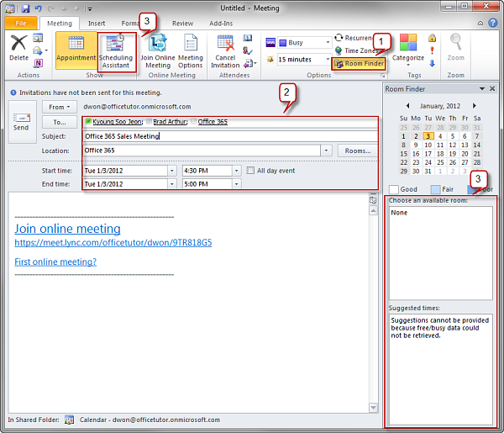Click the Subject input field

click(x=230, y=136)
